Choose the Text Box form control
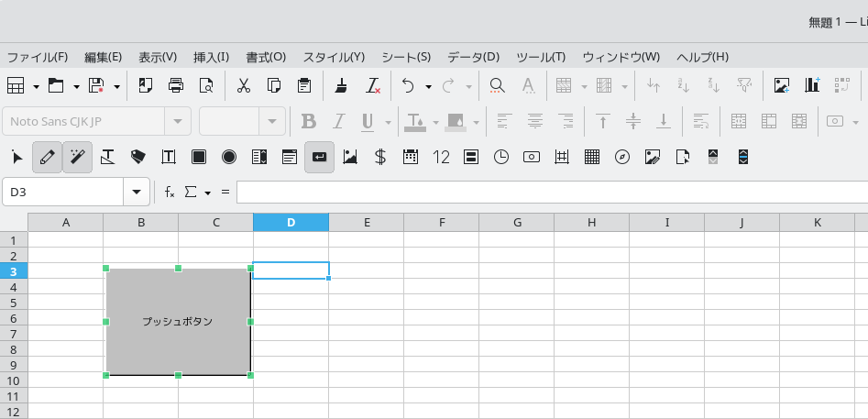 (x=169, y=157)
